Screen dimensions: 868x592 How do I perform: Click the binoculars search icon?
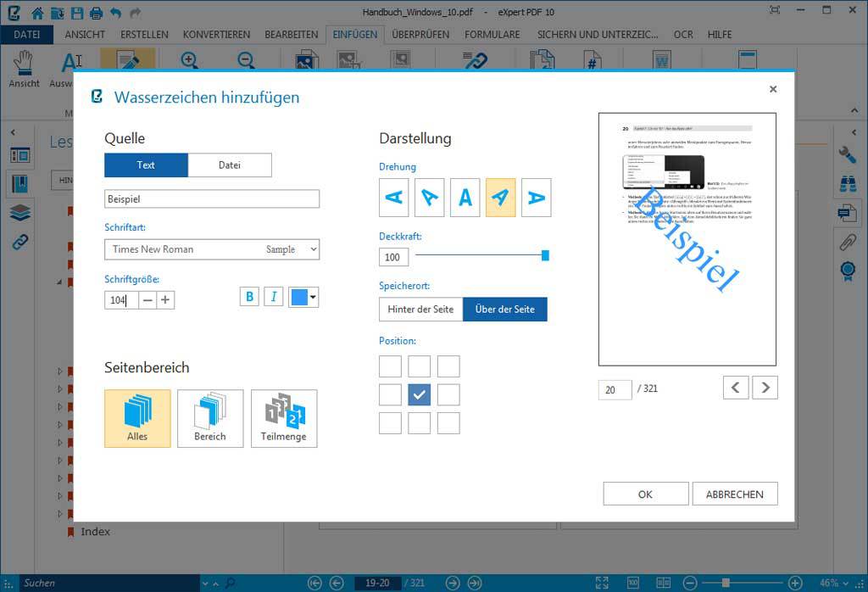pyautogui.click(x=847, y=183)
